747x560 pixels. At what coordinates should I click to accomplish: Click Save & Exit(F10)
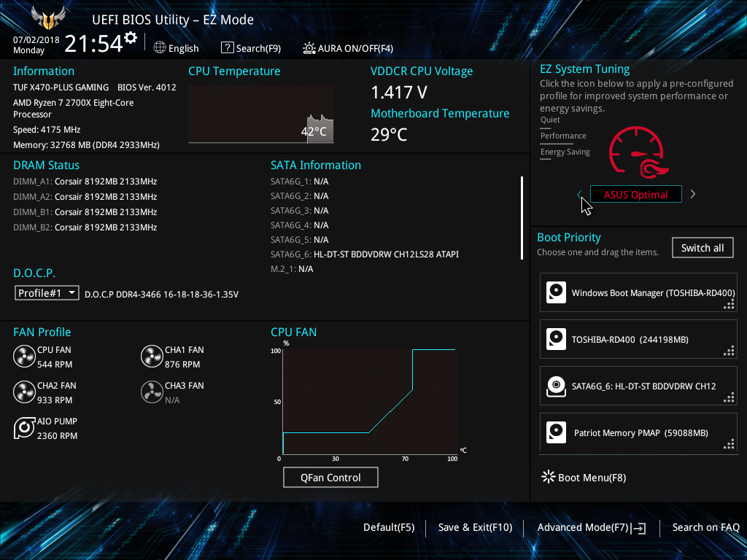475,528
